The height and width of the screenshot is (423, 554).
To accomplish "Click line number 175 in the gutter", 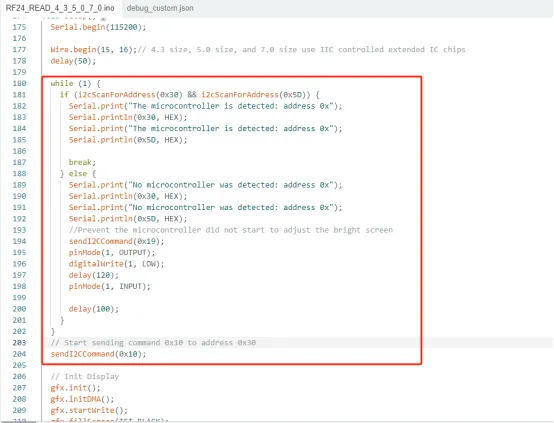I will pyautogui.click(x=19, y=27).
